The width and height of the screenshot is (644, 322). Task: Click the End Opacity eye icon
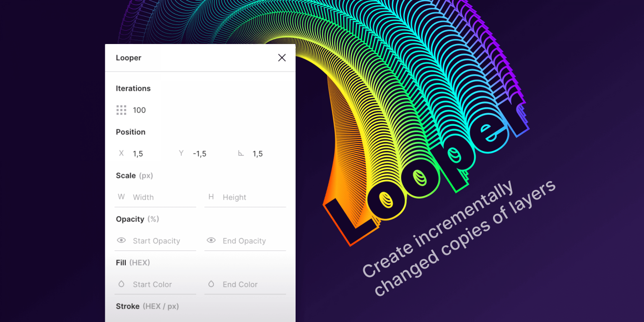(x=211, y=240)
